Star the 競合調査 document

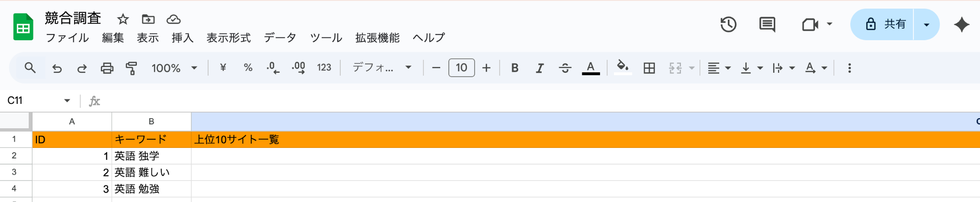[x=123, y=19]
